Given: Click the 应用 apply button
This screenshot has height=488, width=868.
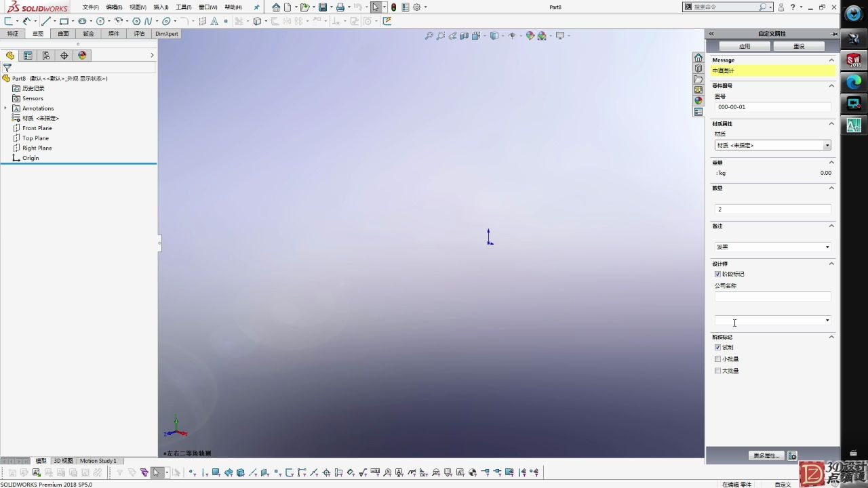Looking at the screenshot, I should (x=745, y=46).
